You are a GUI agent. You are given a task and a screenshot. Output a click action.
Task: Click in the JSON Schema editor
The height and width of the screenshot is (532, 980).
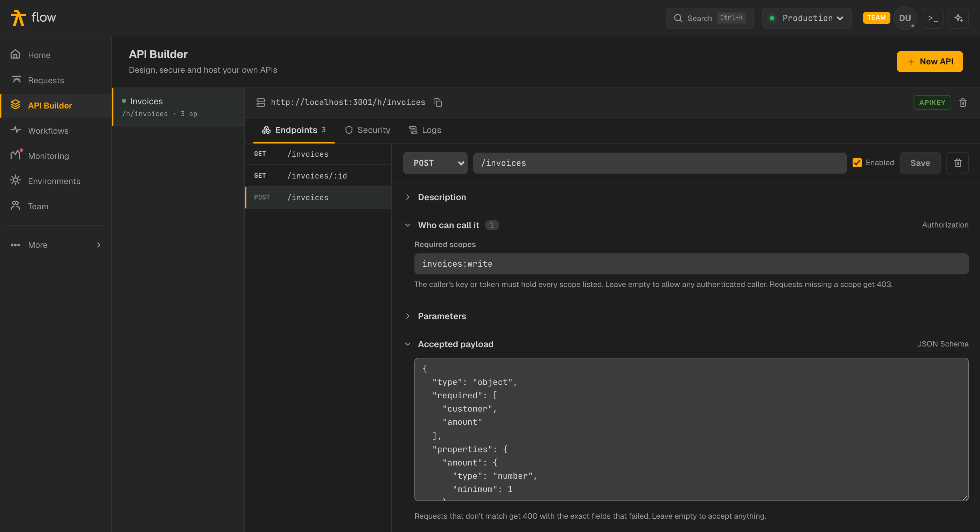point(691,429)
